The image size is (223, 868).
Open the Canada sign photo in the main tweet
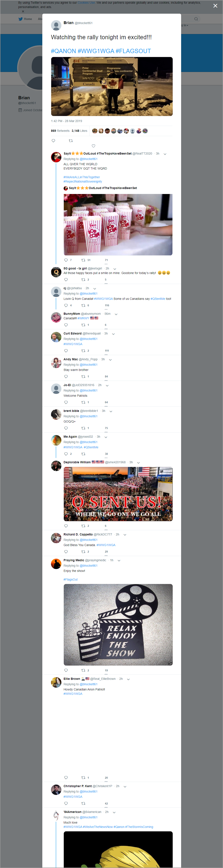(x=112, y=86)
